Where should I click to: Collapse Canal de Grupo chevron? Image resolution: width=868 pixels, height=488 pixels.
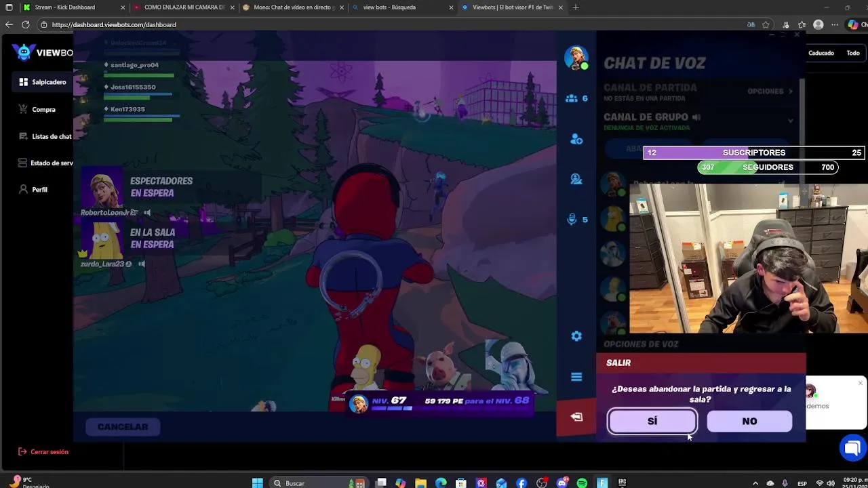tap(791, 121)
